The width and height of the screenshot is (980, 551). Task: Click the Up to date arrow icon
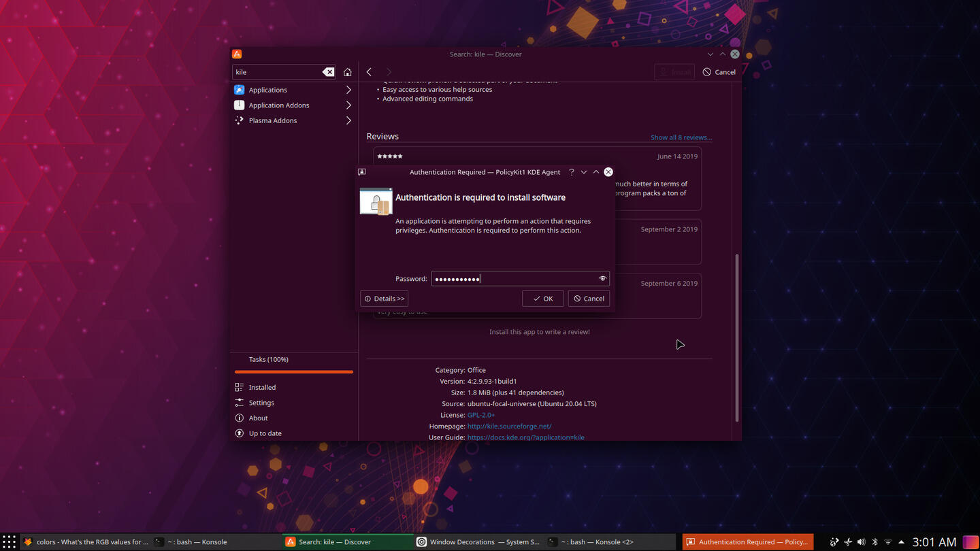[240, 433]
